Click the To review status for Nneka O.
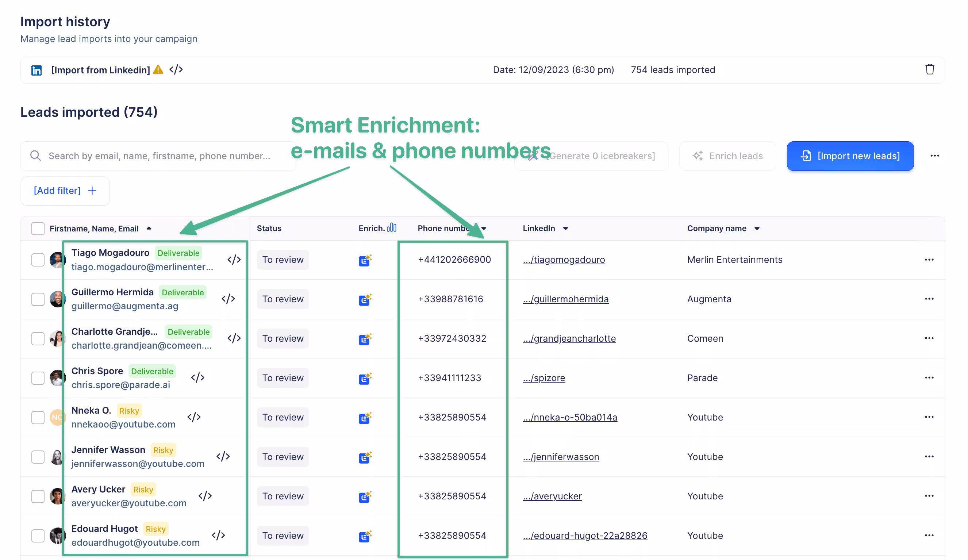 tap(283, 417)
